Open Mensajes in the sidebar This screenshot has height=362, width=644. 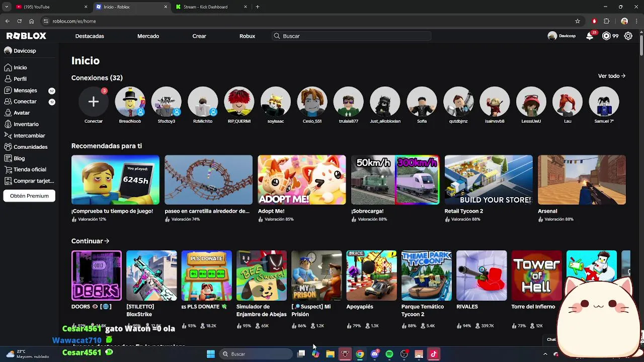point(25,90)
